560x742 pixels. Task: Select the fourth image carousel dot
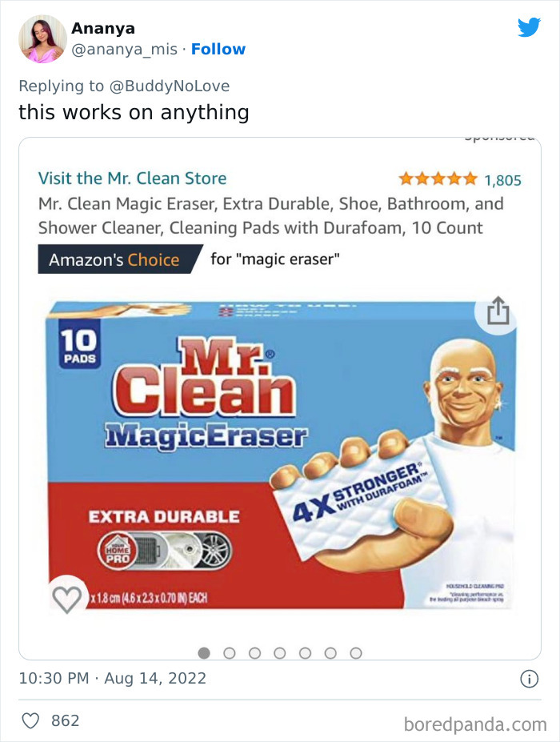point(280,653)
